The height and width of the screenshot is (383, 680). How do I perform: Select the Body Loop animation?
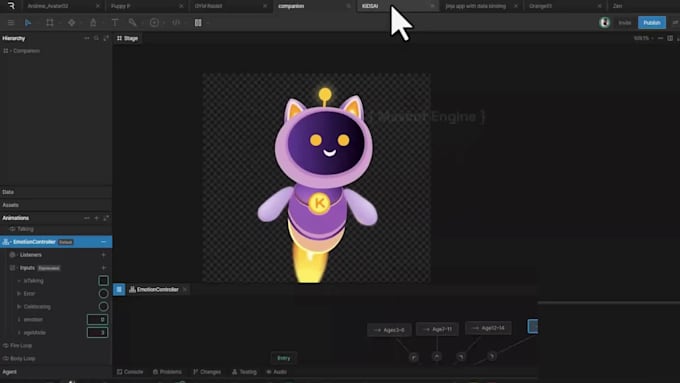click(56, 359)
